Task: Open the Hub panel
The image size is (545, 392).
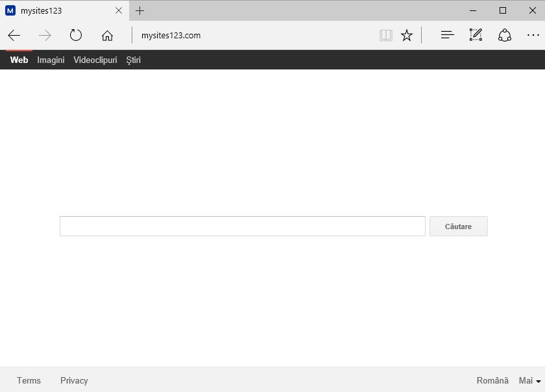Action: pos(447,35)
